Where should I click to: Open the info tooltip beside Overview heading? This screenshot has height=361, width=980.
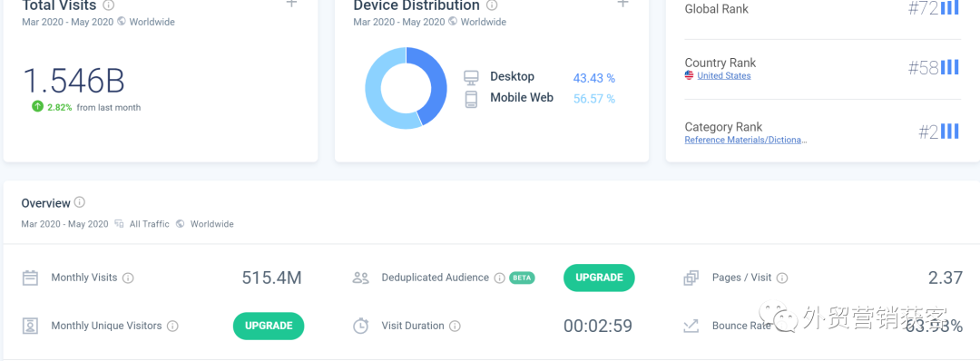tap(79, 202)
